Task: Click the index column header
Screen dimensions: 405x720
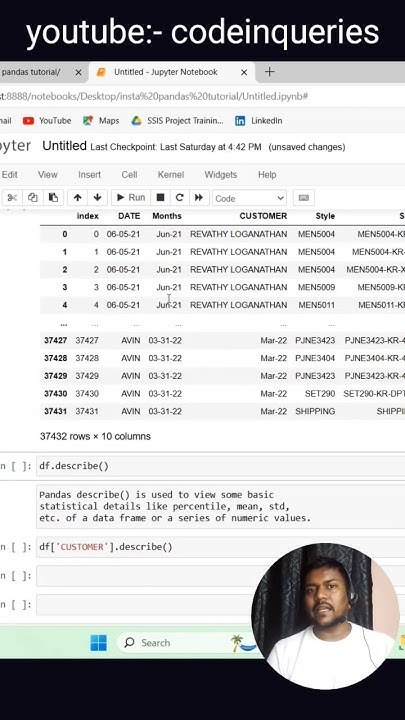Action: pos(87,216)
